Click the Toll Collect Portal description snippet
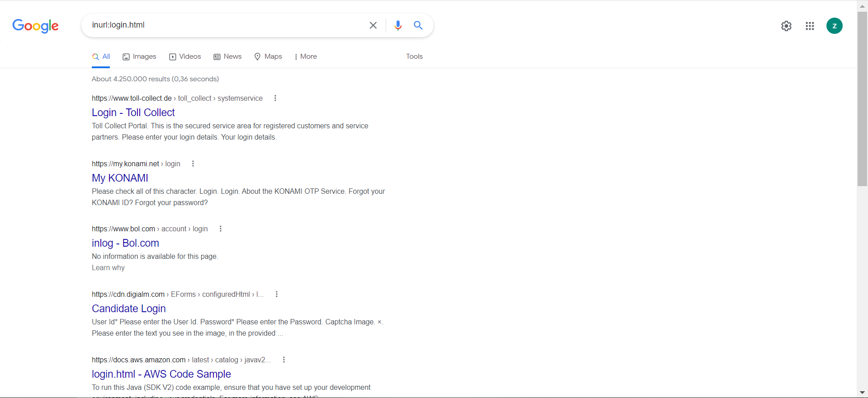 230,131
